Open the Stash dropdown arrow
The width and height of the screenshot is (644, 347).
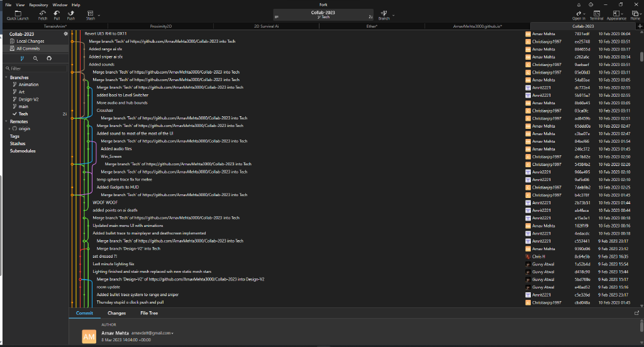click(x=99, y=14)
